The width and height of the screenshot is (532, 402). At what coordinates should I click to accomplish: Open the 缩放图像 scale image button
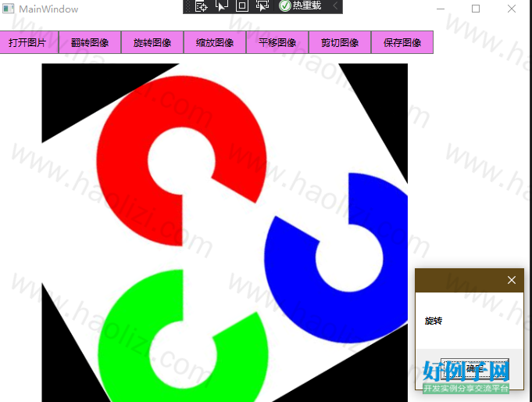coord(215,42)
